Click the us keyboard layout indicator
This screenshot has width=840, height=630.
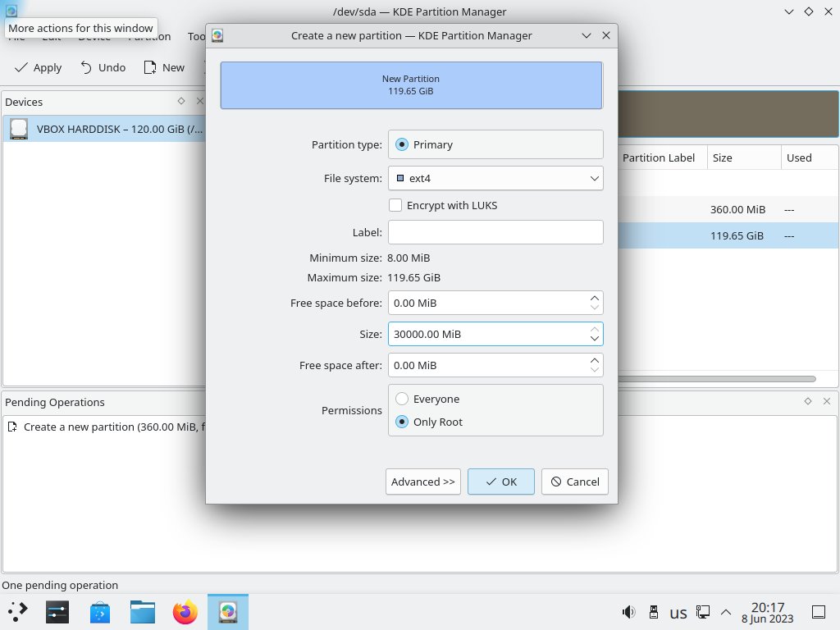(678, 612)
